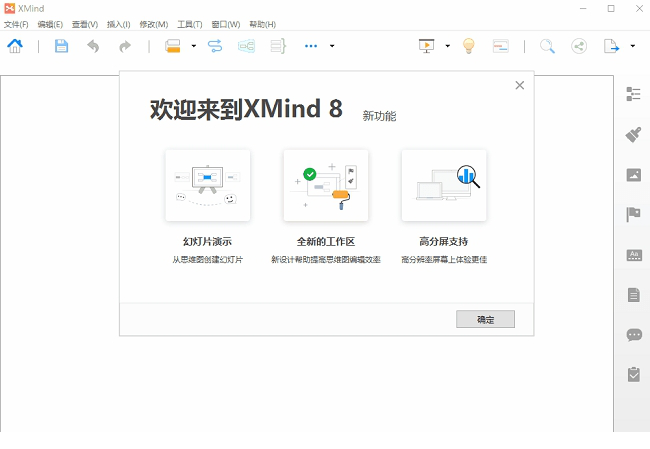Click the 幻灯片演示 feature thumbnail

pos(208,185)
